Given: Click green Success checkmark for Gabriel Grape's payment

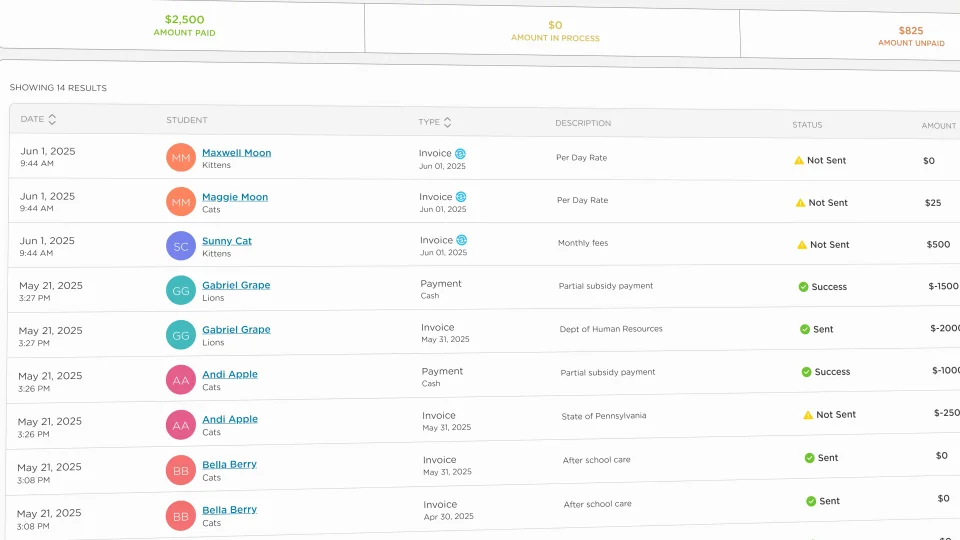Looking at the screenshot, I should pyautogui.click(x=803, y=287).
